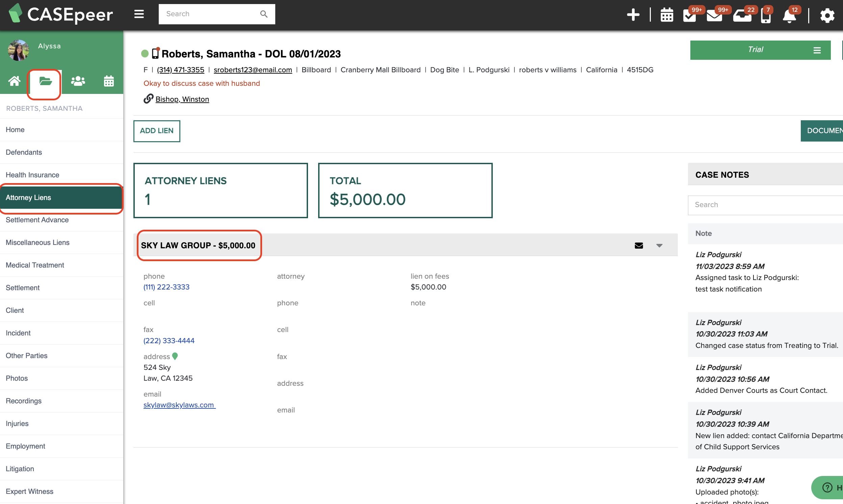
Task: Open the Home sidebar item
Action: pyautogui.click(x=61, y=130)
